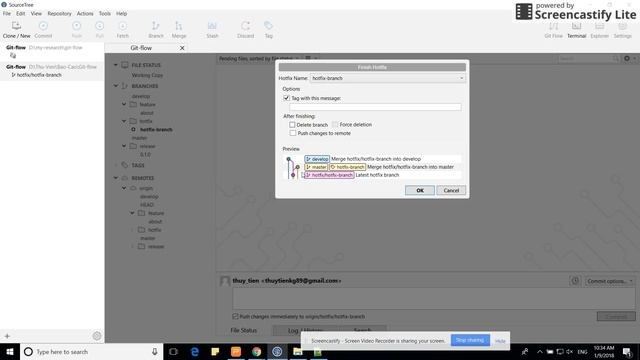Viewport: 640px width, 360px height.
Task: Open the Help menu
Action: [x=121, y=13]
